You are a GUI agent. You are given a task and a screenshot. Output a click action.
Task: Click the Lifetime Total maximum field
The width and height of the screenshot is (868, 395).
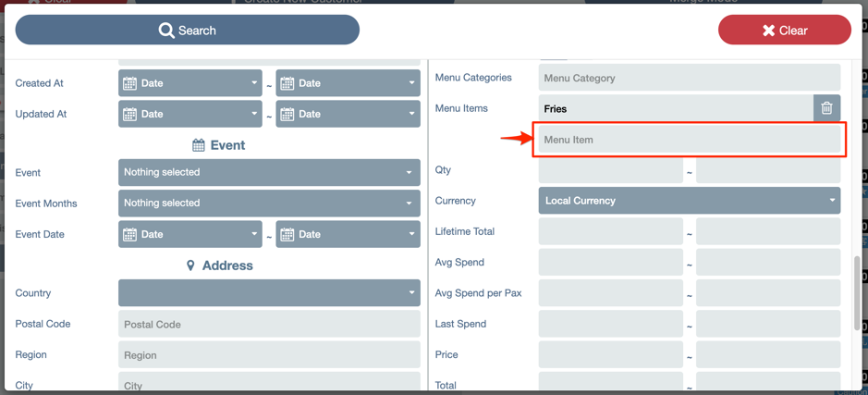tap(768, 231)
